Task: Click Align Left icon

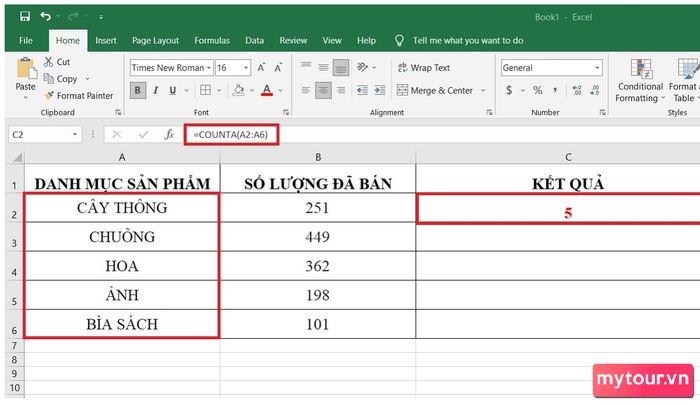Action: [x=306, y=91]
